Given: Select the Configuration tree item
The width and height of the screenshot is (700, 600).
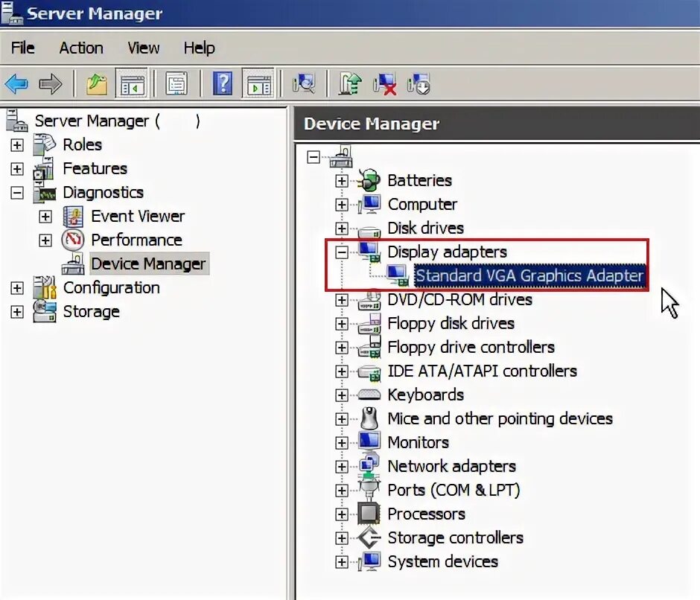Looking at the screenshot, I should 112,288.
